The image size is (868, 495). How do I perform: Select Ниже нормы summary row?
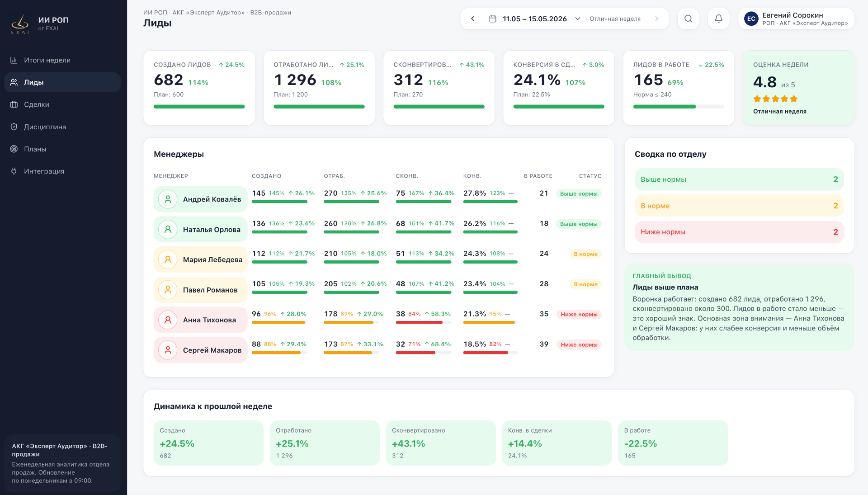(x=739, y=232)
